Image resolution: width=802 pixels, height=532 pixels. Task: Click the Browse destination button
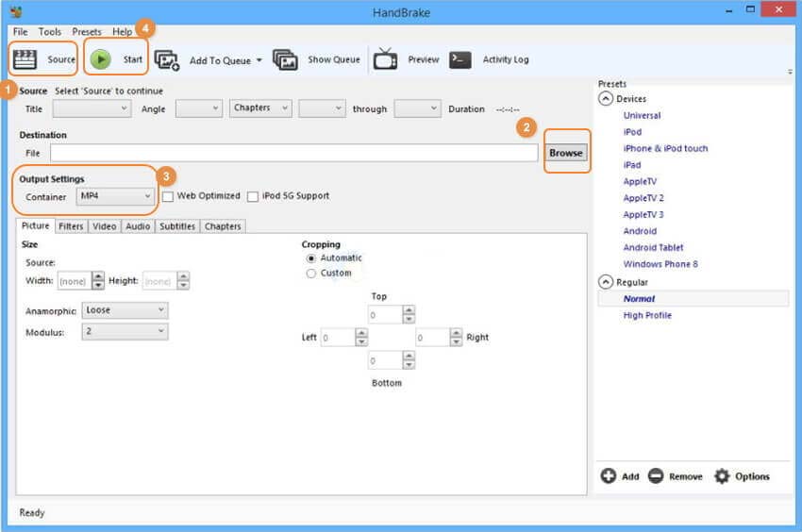(566, 153)
